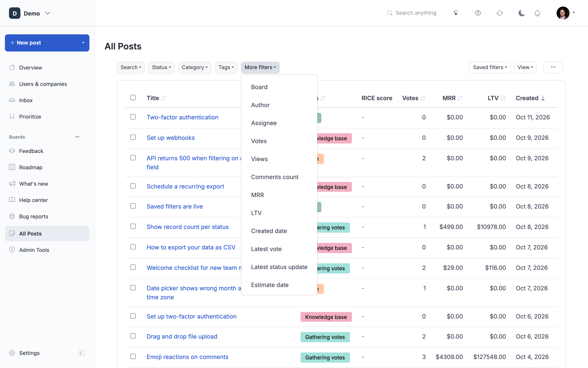Open the Roadmap board
Image resolution: width=588 pixels, height=368 pixels.
click(47, 167)
